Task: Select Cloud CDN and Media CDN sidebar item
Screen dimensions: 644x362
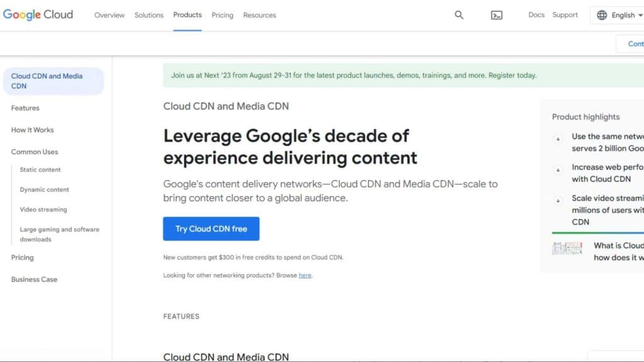Action: click(x=53, y=81)
